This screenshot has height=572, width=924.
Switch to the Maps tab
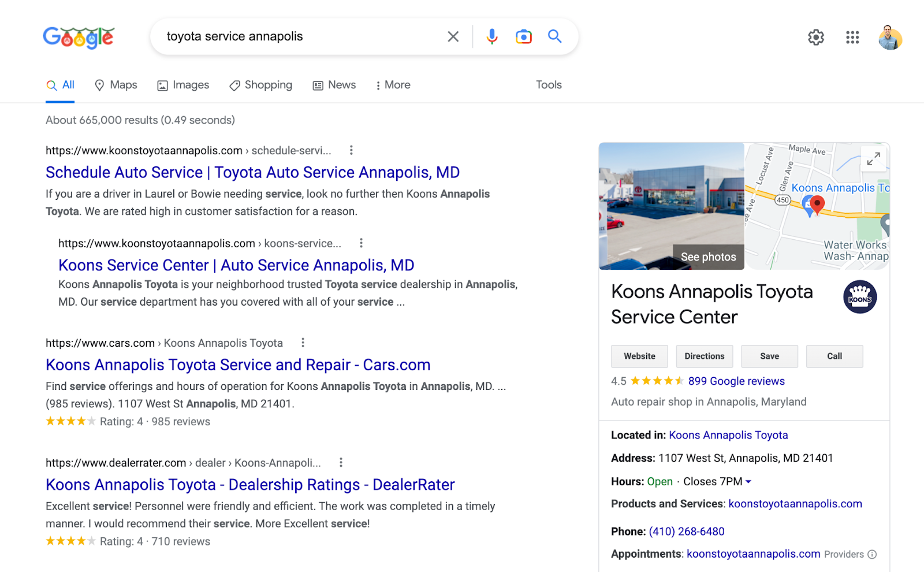[x=115, y=85]
